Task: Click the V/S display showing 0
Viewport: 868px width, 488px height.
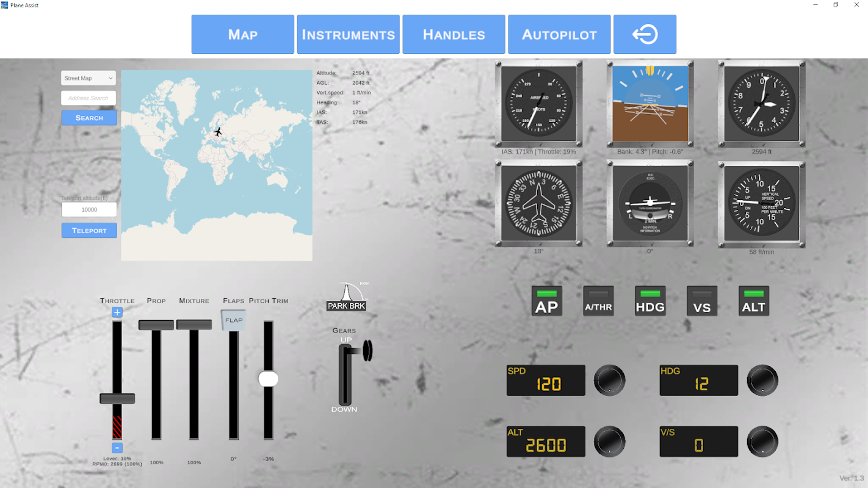Action: click(699, 442)
